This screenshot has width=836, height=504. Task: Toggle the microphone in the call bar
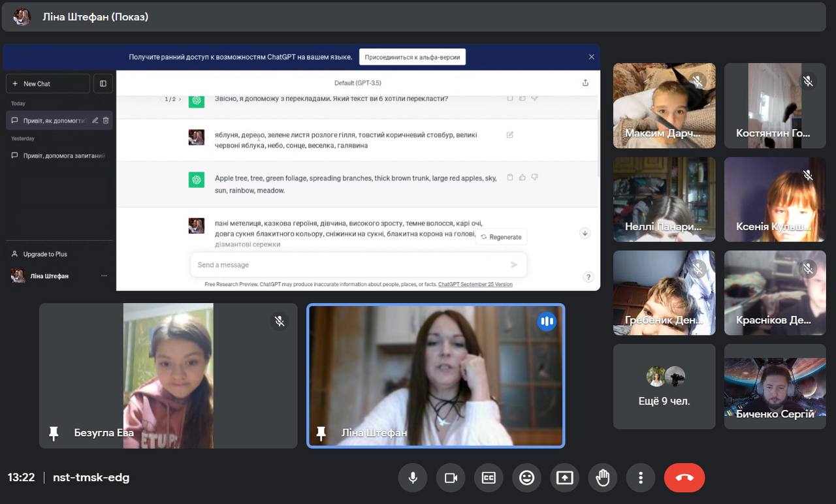[x=413, y=478]
